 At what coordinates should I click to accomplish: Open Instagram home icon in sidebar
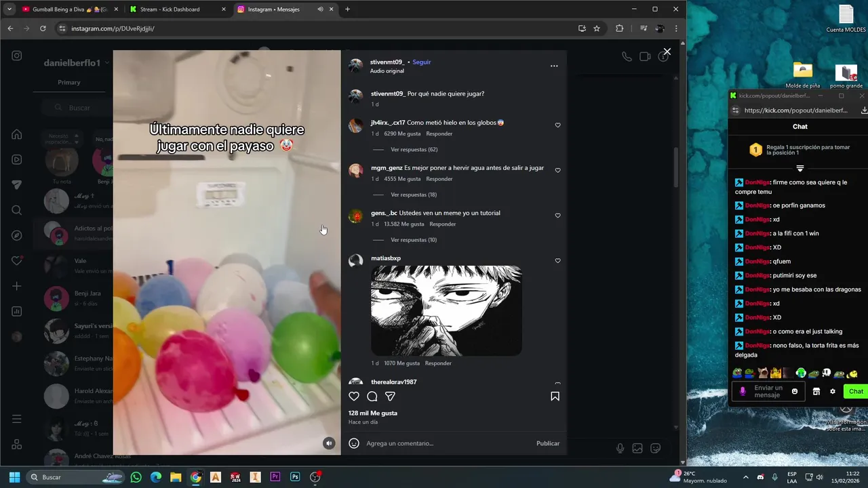(x=17, y=134)
